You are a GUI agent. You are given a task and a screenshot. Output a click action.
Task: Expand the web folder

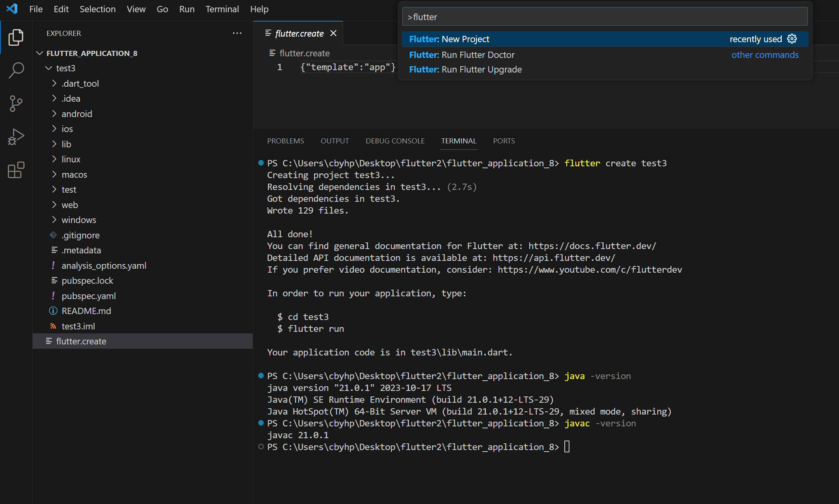[54, 205]
